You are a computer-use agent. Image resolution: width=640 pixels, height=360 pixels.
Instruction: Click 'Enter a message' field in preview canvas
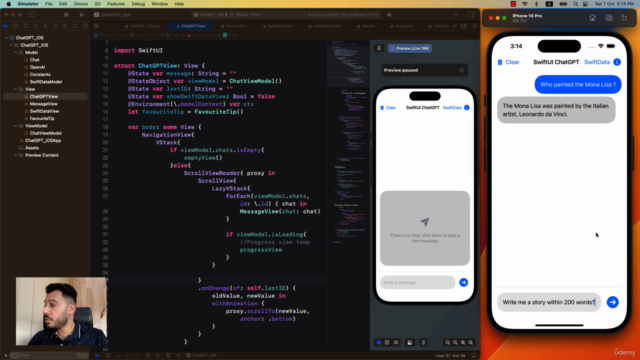(417, 282)
